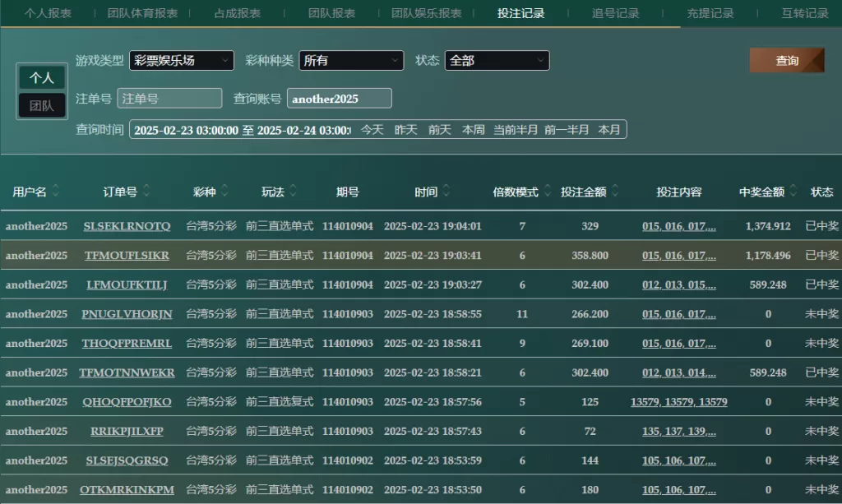Open the 状态 dropdown
Screen dimensions: 842x504
tap(497, 61)
